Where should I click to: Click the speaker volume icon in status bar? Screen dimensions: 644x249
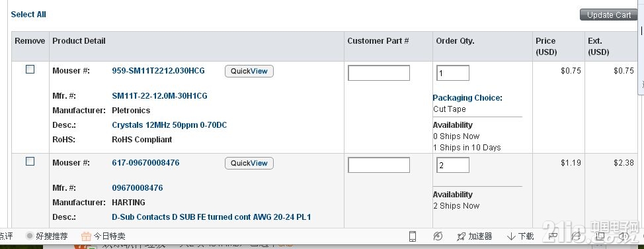624,236
